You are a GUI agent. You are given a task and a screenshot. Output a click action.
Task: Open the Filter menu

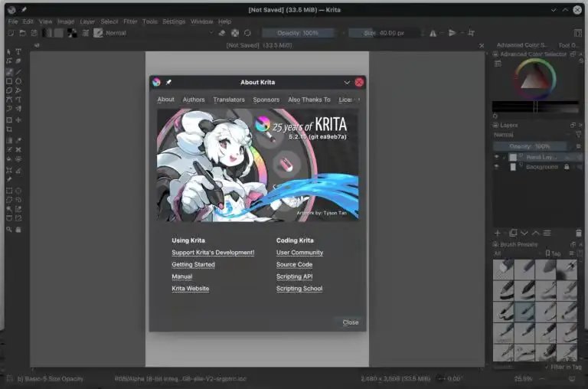click(x=130, y=21)
